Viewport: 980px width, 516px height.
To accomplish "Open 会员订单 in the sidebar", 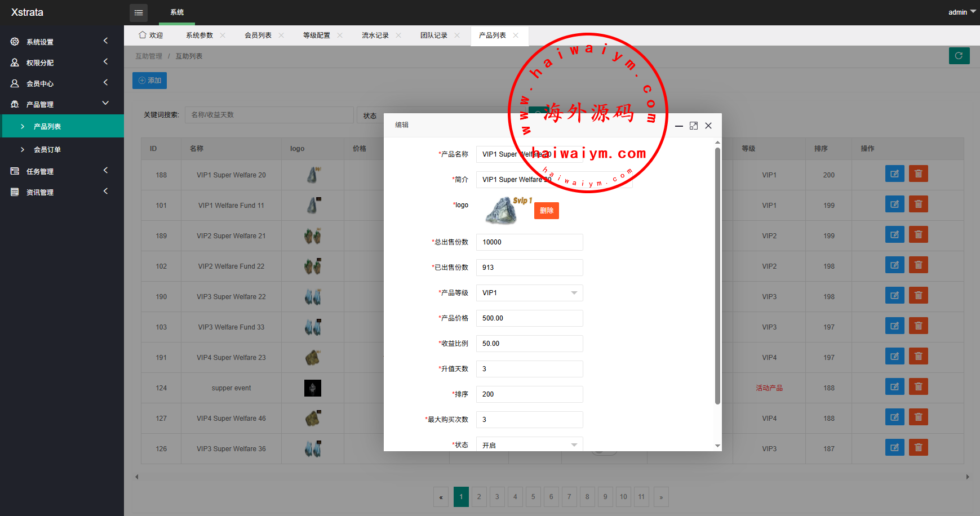I will [x=47, y=150].
